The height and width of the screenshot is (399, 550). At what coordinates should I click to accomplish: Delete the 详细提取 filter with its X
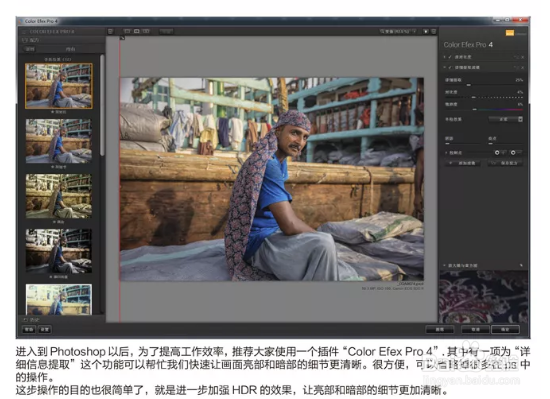[x=522, y=67]
